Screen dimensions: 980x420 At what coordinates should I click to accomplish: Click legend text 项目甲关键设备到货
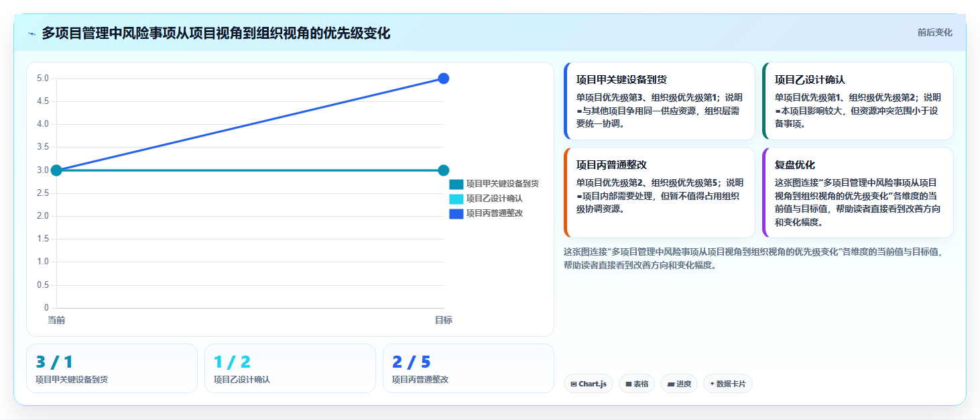click(x=503, y=184)
